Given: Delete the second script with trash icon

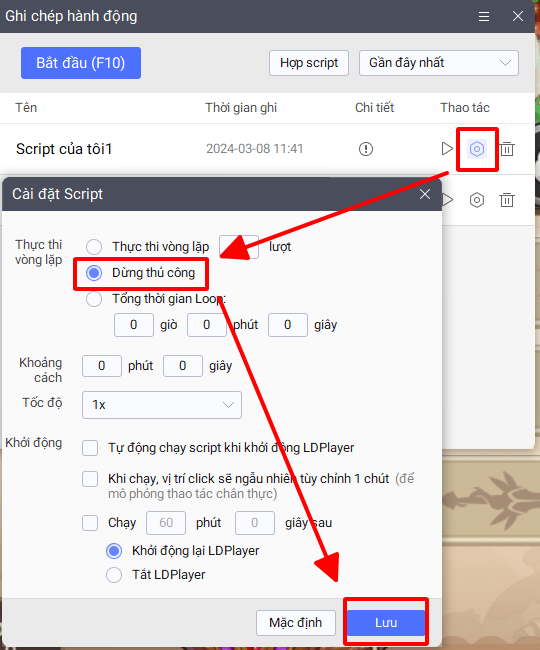Looking at the screenshot, I should click(507, 200).
